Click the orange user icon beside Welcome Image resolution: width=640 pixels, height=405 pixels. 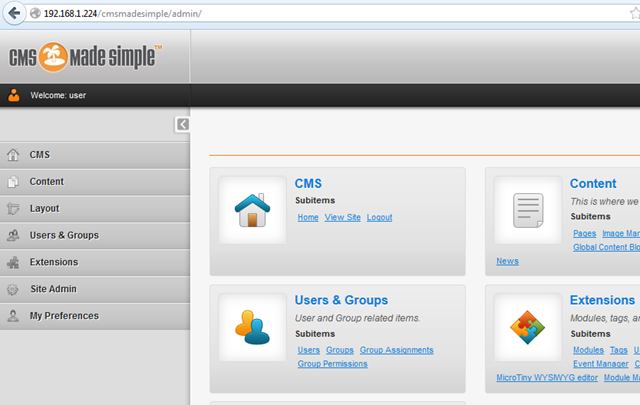(14, 95)
